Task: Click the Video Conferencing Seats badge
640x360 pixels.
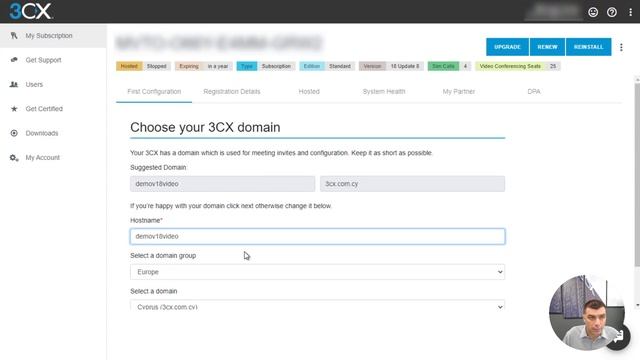Action: (x=518, y=66)
